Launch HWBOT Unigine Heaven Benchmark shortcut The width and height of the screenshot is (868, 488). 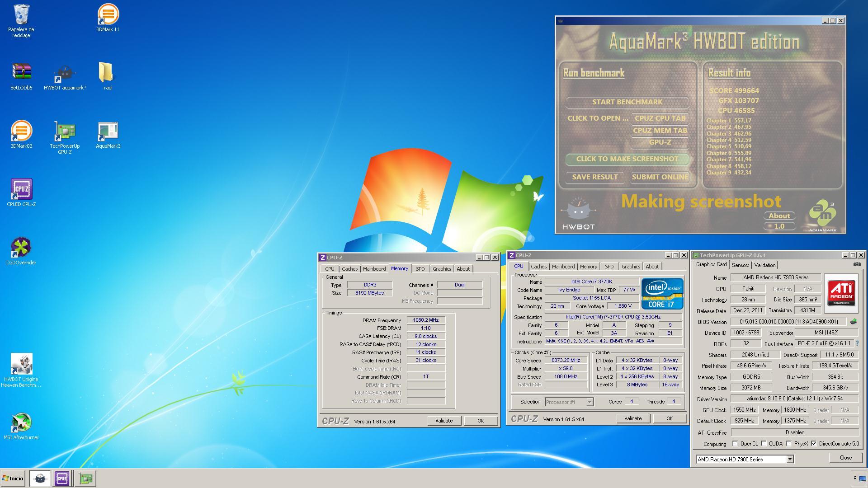click(21, 370)
